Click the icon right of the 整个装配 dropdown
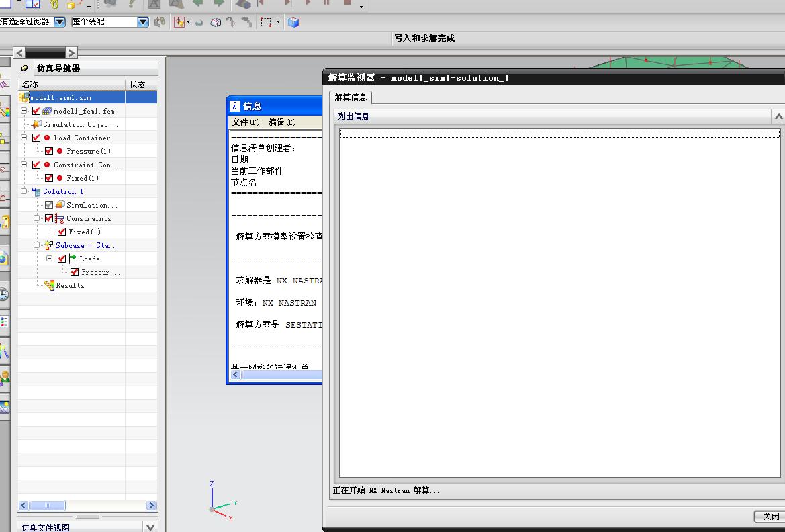 coord(160,22)
